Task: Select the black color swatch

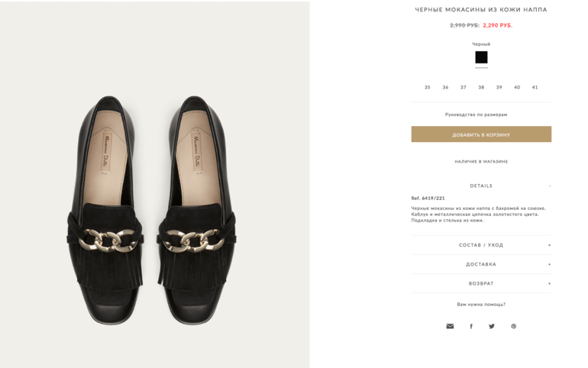Action: pyautogui.click(x=481, y=57)
